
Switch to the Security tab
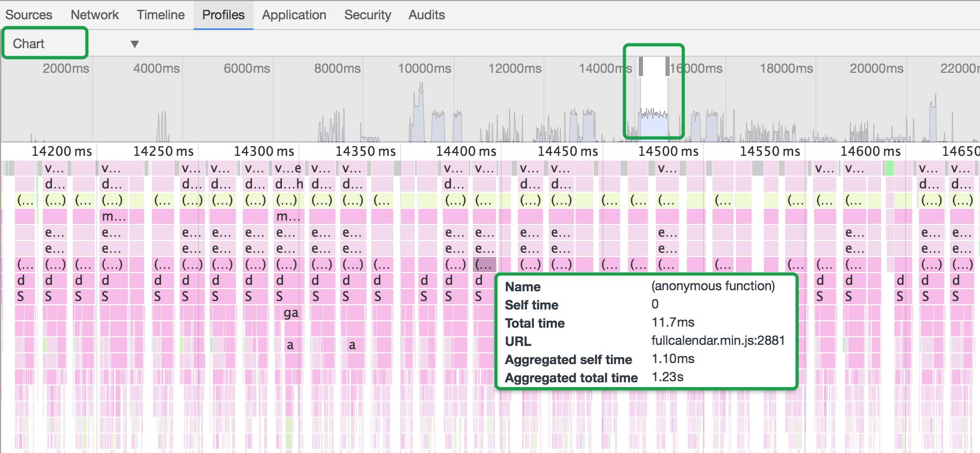[367, 15]
